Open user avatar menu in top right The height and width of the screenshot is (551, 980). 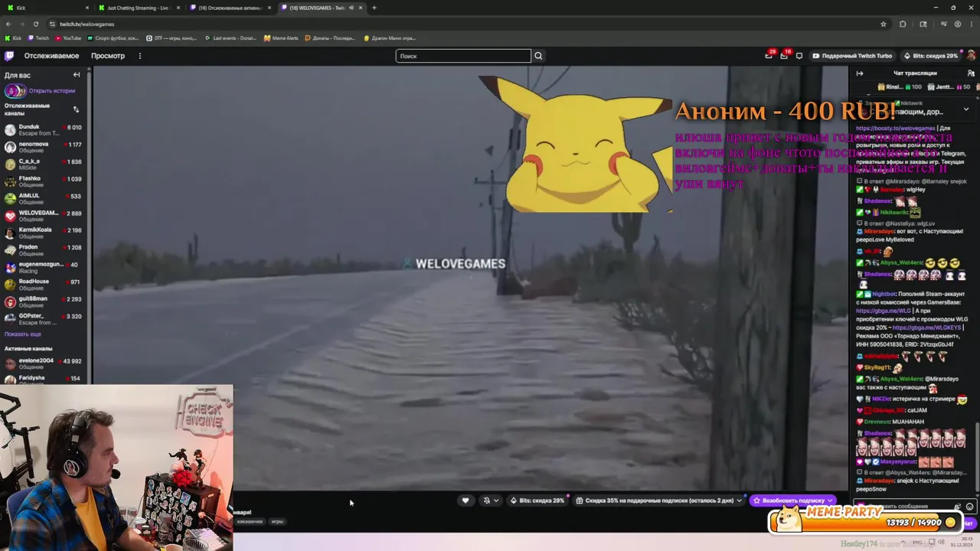pos(971,56)
